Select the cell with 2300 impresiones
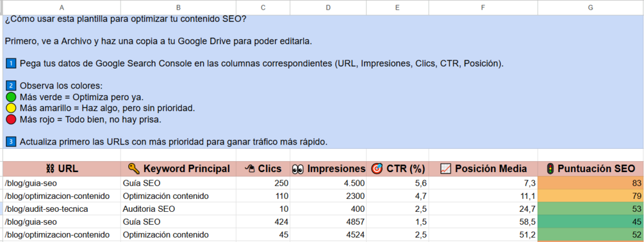This screenshot has height=242, width=644. [x=328, y=196]
